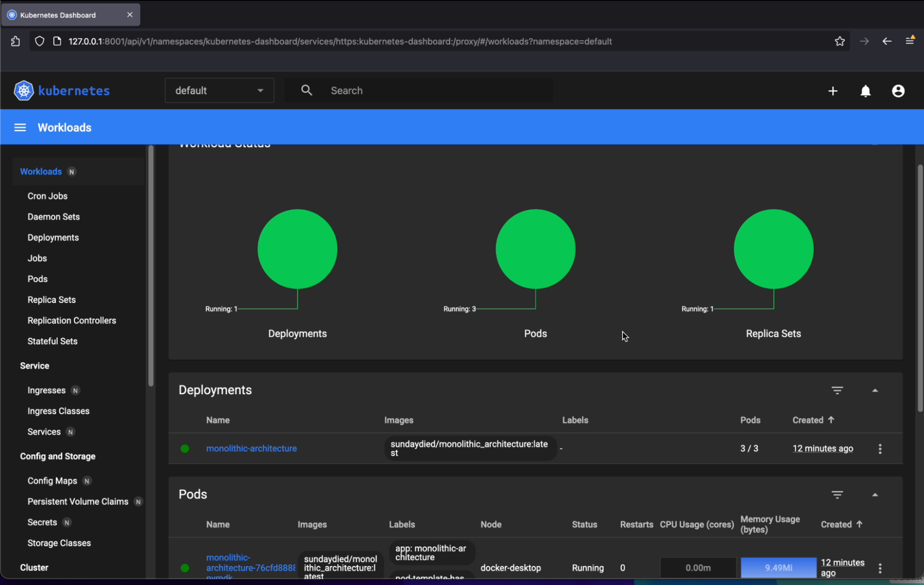Open Ingress Classes in sidebar

tap(58, 411)
